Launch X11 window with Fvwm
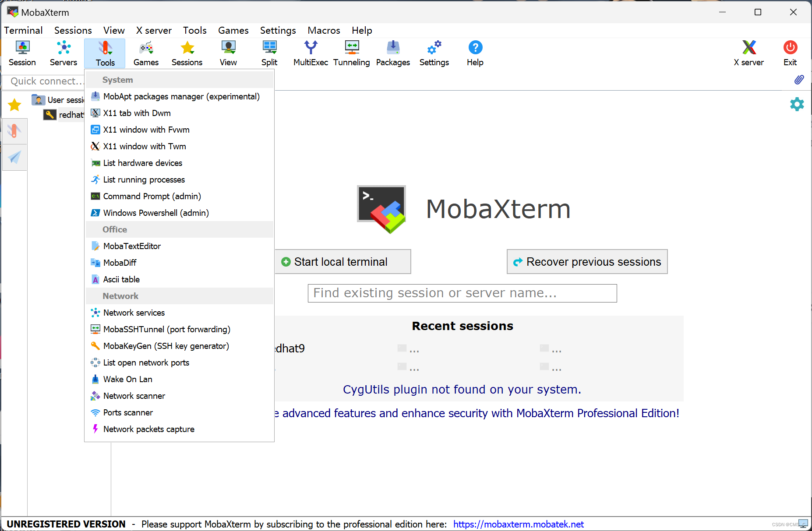The height and width of the screenshot is (531, 812). pos(180,130)
